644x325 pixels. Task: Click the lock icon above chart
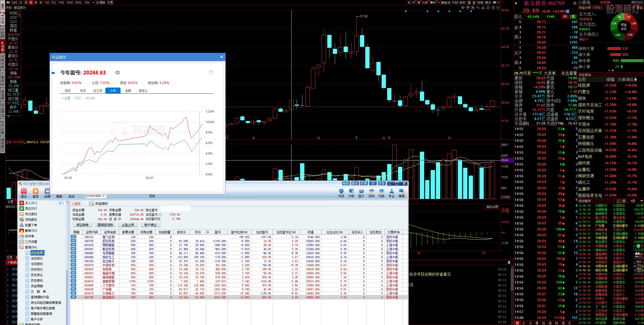coord(488,8)
